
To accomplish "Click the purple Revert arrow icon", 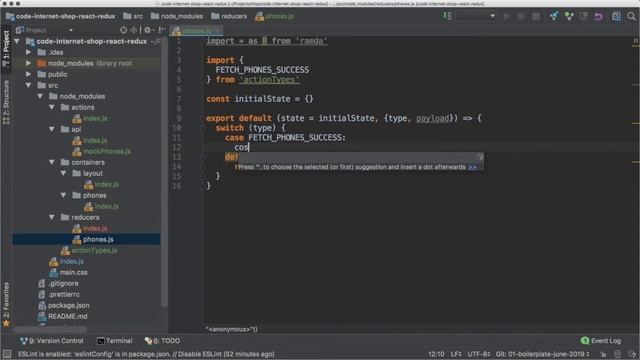I will (598, 16).
